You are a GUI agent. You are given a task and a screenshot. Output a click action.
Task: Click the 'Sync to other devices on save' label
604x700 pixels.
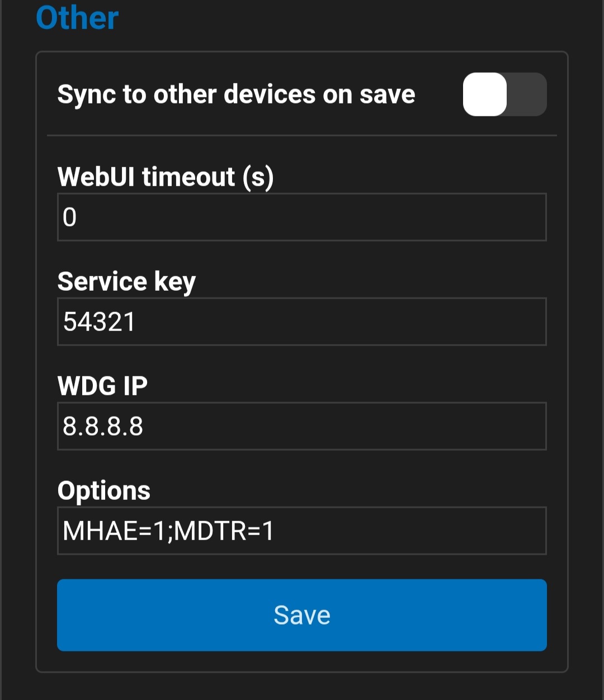[236, 94]
